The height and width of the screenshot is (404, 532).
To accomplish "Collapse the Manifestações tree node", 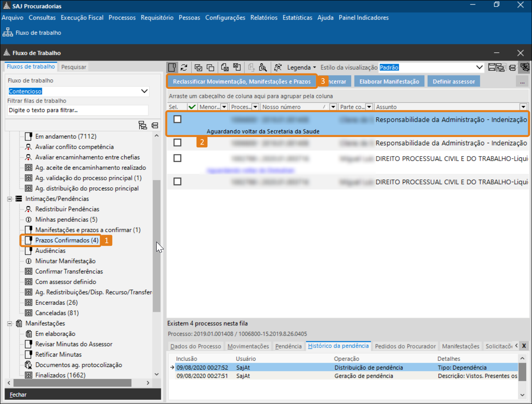I will (10, 323).
